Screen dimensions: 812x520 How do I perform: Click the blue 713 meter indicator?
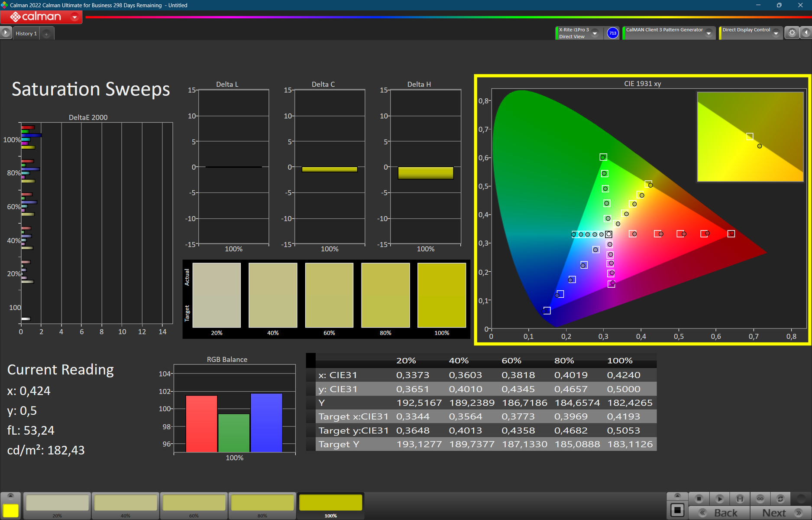tap(612, 33)
